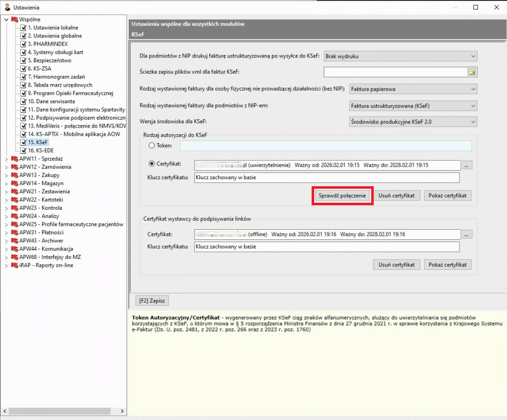Click the checkmark icon of 15. KSeF
This screenshot has width=507, height=420.
tap(23, 142)
